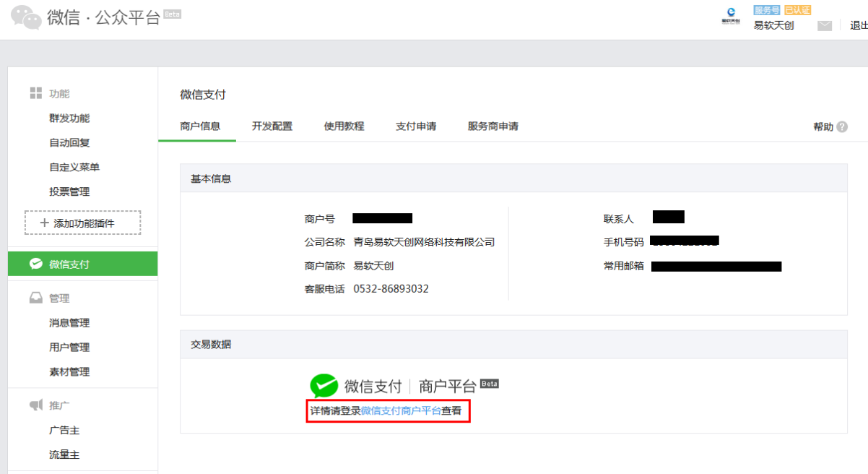Click the 易软天创 account avatar logo

pyautogui.click(x=731, y=17)
